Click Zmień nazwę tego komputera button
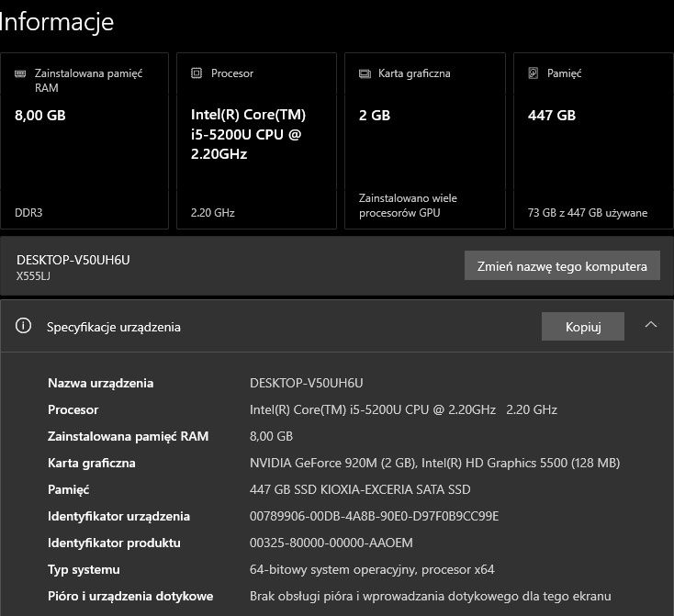The height and width of the screenshot is (616, 674). coord(562,265)
